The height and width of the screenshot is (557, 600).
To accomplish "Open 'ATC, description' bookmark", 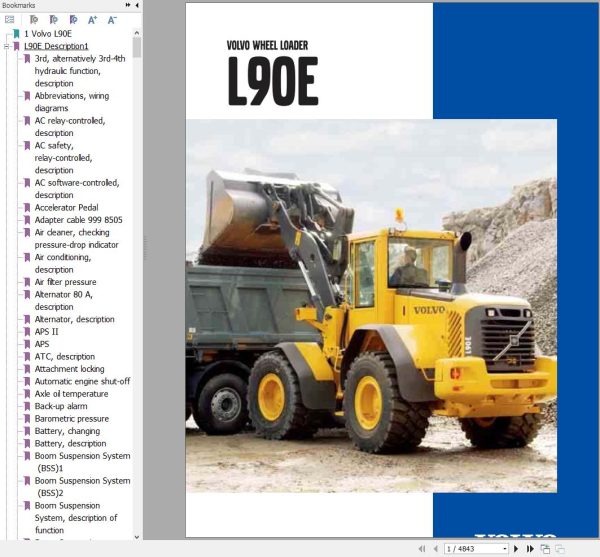I will 65,357.
